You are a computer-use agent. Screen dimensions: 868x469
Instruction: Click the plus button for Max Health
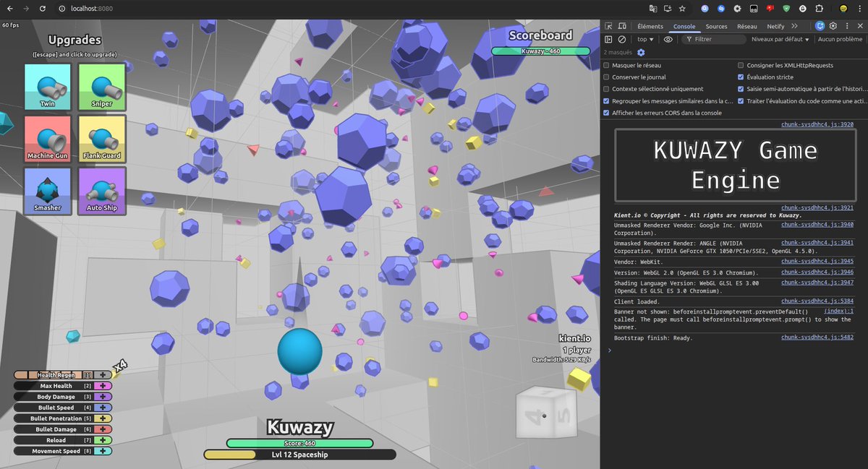click(x=104, y=386)
